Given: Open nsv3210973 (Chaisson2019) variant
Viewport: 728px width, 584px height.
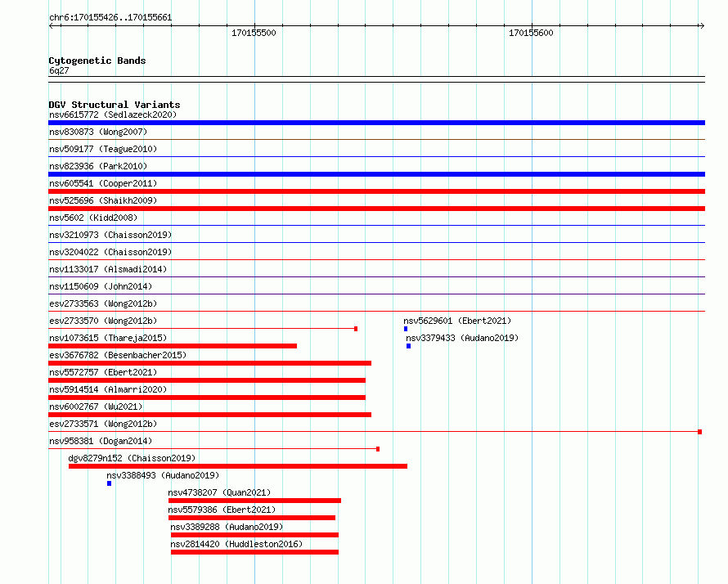Looking at the screenshot, I should (x=110, y=235).
